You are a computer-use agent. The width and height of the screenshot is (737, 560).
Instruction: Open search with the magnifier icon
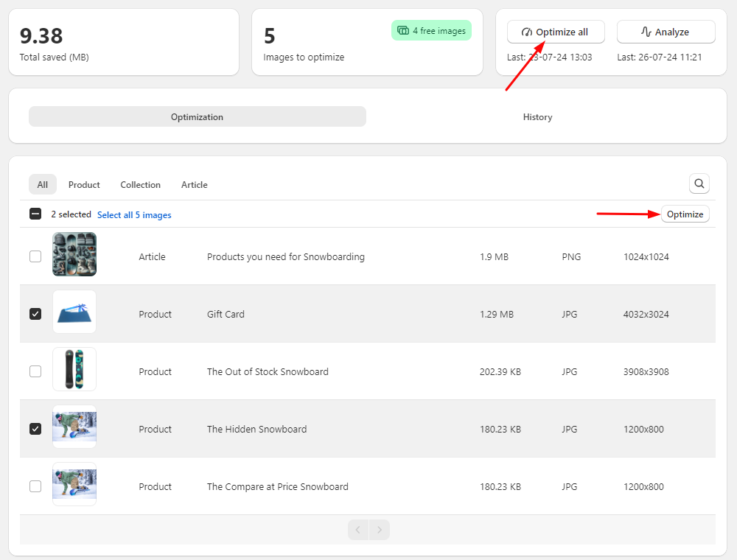(x=699, y=183)
